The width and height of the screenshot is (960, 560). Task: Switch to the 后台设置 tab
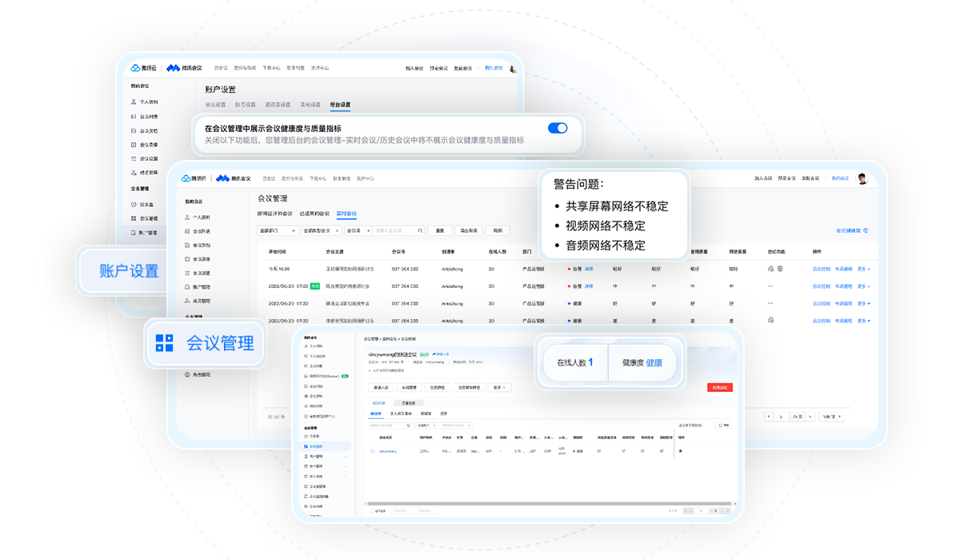340,105
